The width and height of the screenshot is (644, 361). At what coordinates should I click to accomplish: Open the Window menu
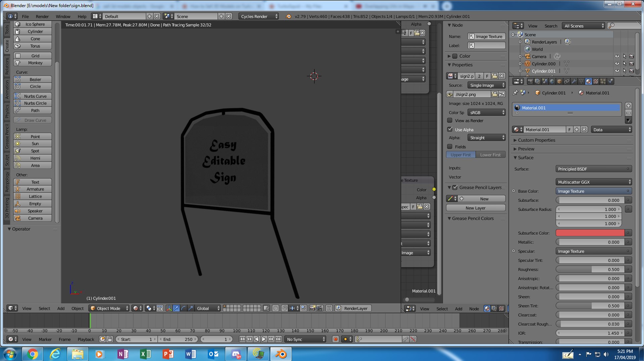point(63,16)
